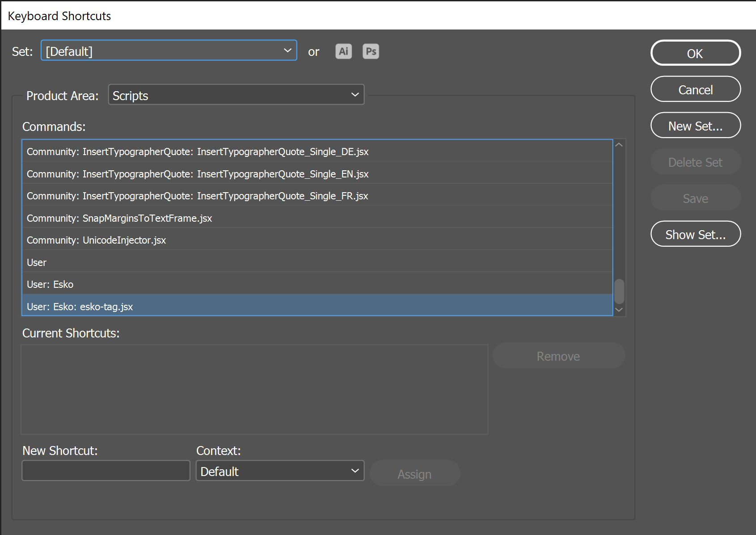Screen dimensions: 756x535
Task: Click inside the New Shortcut input field
Action: pos(106,470)
